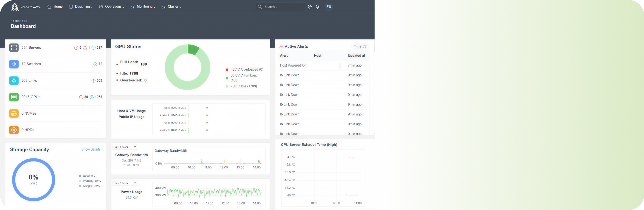Open Power Usage time range dropdown
This screenshot has height=210, width=644.
pyautogui.click(x=125, y=183)
